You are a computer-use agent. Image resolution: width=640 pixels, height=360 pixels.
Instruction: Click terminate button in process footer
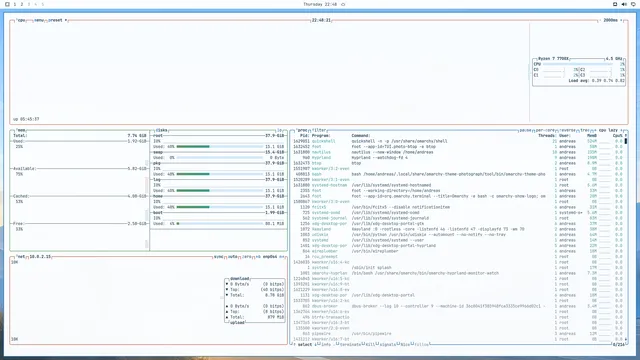point(349,345)
